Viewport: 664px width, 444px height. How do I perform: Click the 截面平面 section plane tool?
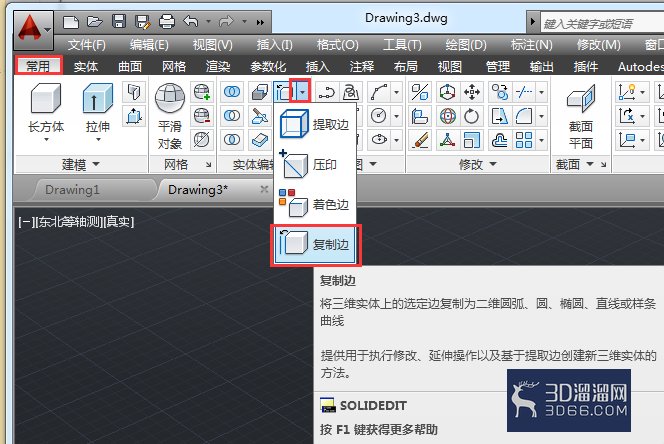pyautogui.click(x=581, y=115)
